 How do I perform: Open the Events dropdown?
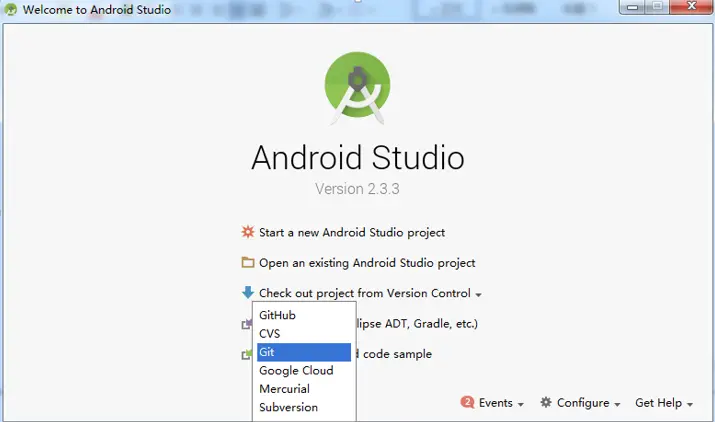click(x=501, y=403)
